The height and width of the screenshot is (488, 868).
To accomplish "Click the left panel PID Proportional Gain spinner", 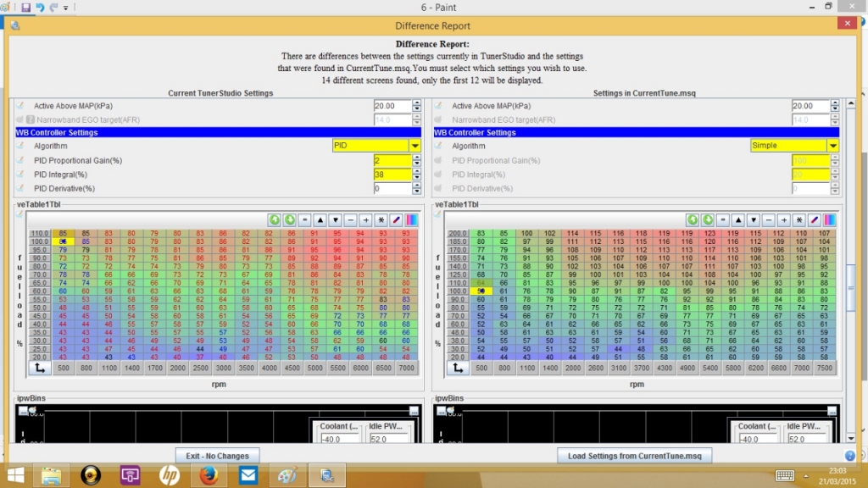I will click(417, 160).
